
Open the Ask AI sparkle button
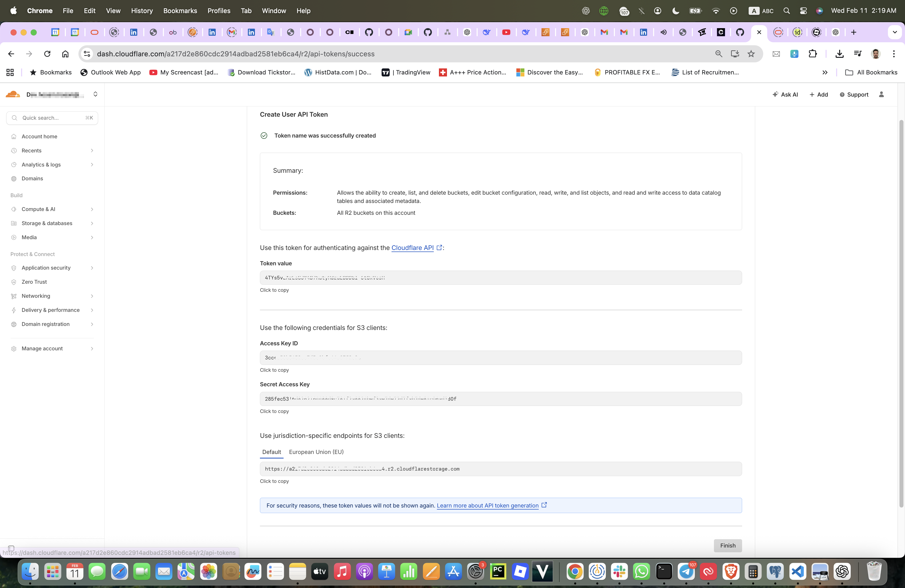click(785, 94)
